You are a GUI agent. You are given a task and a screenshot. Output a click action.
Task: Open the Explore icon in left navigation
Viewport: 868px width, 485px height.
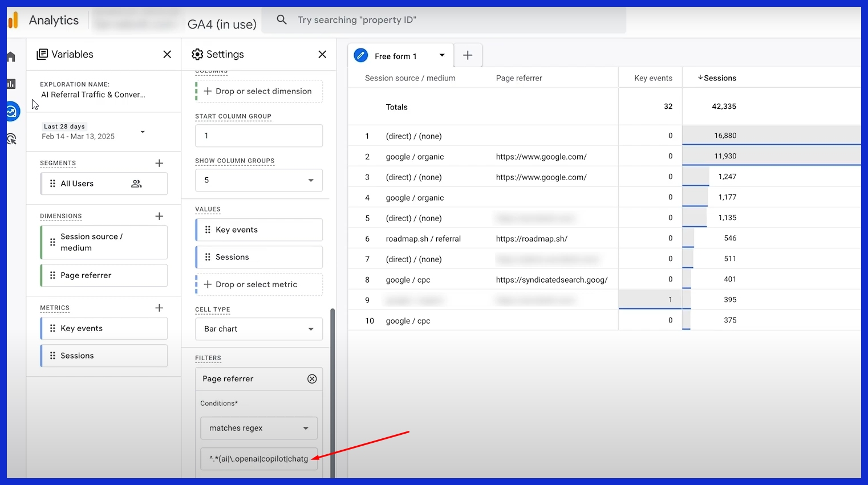[x=13, y=111]
